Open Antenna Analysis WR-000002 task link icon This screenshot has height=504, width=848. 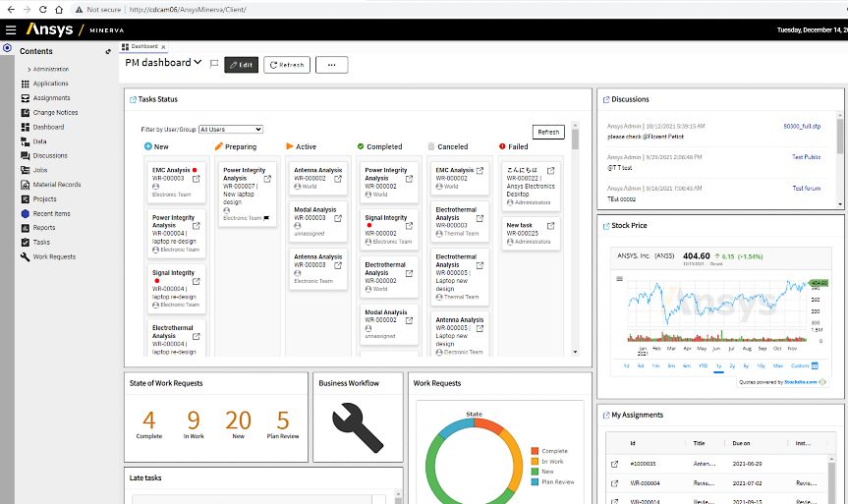pos(338,179)
